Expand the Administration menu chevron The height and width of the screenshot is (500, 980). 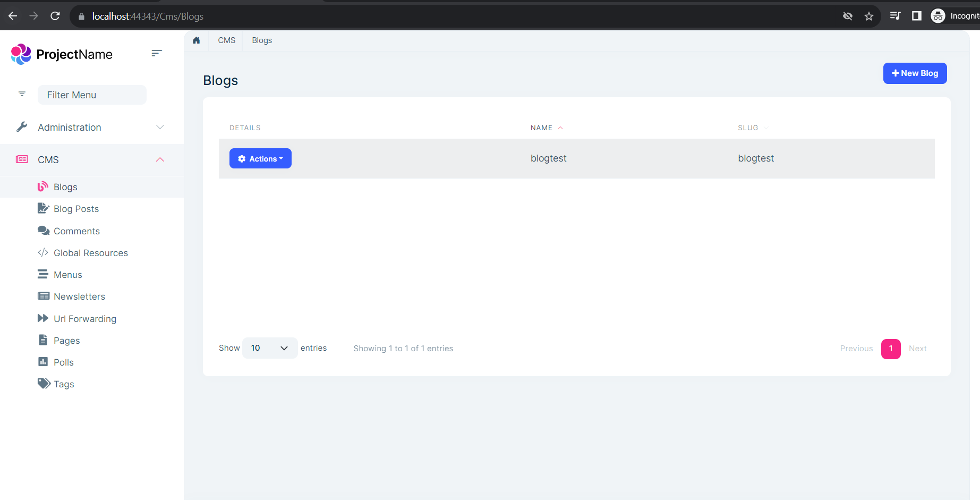[160, 127]
